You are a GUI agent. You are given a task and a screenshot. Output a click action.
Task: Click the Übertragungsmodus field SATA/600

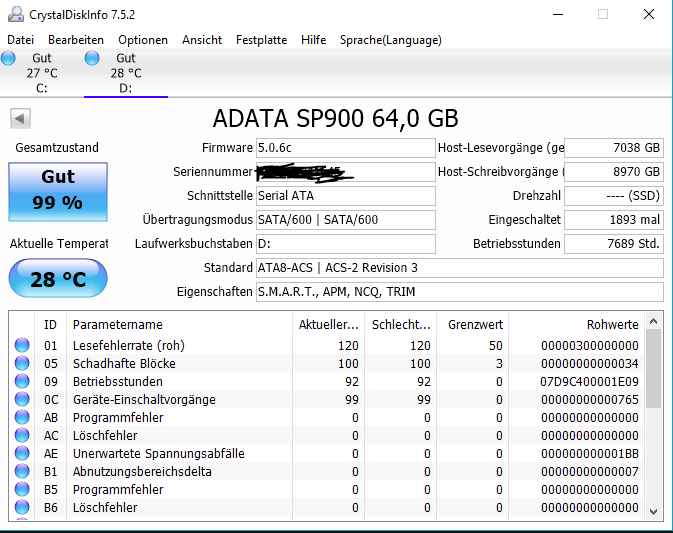[346, 220]
